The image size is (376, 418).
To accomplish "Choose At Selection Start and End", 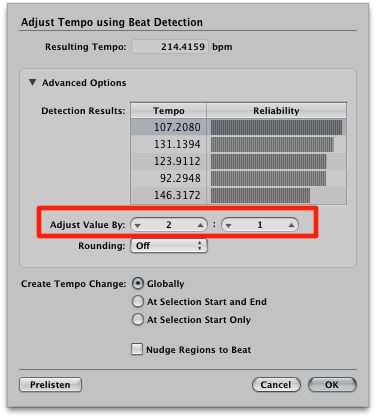I will coord(138,302).
